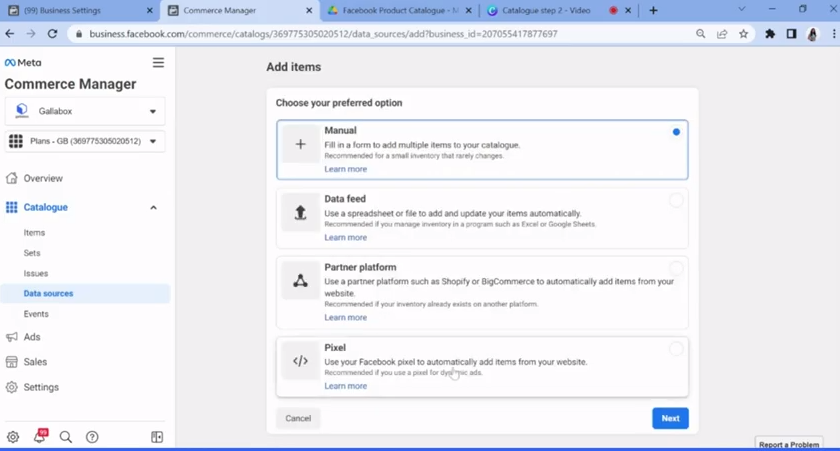This screenshot has width=840, height=451.
Task: Click the Partner platform triangle icon
Action: (301, 281)
